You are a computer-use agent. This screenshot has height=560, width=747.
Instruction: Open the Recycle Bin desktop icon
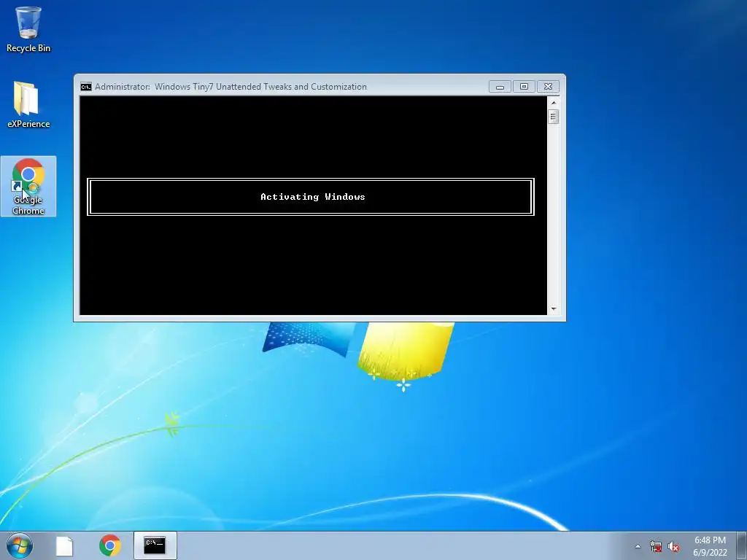pyautogui.click(x=28, y=29)
